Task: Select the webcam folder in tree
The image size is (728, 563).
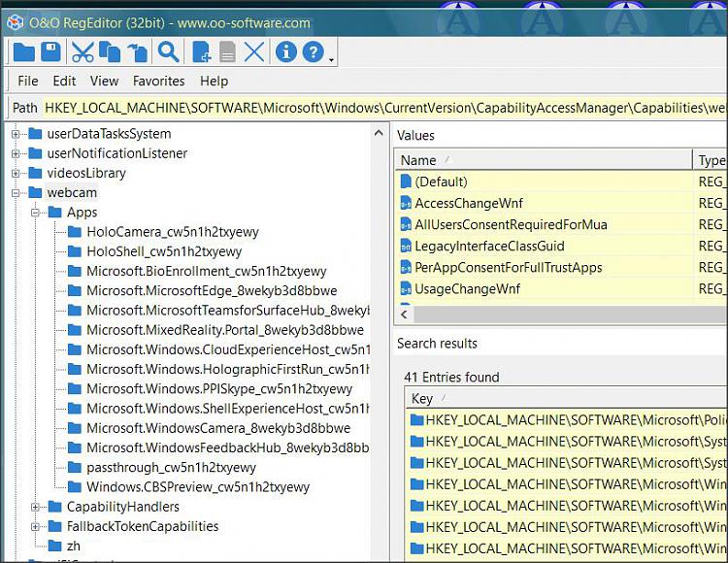Action: pyautogui.click(x=72, y=192)
